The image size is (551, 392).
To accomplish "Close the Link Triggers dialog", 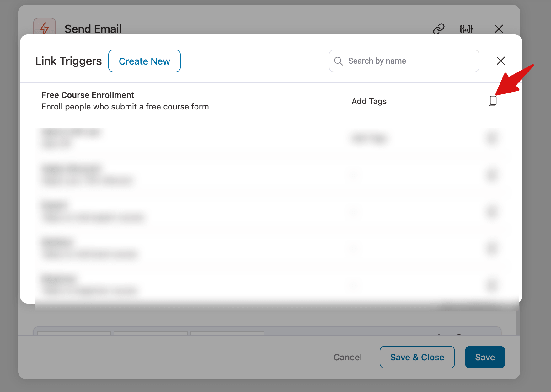I will [500, 61].
